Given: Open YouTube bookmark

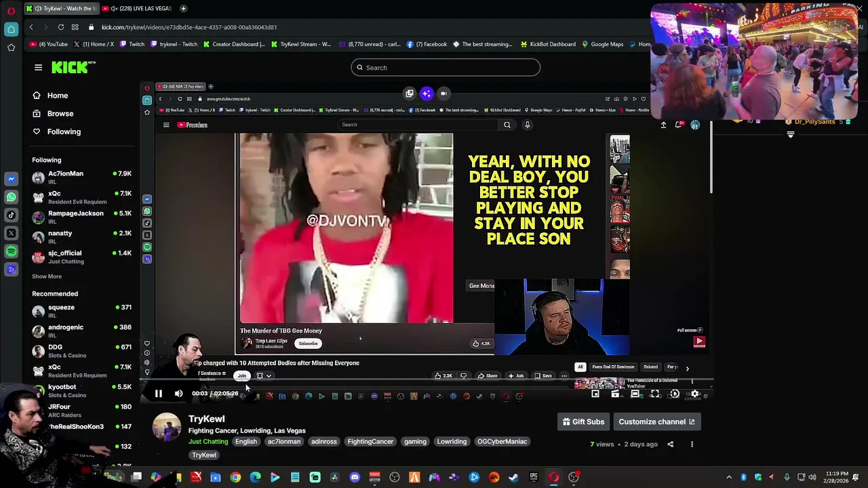Looking at the screenshot, I should click(49, 44).
